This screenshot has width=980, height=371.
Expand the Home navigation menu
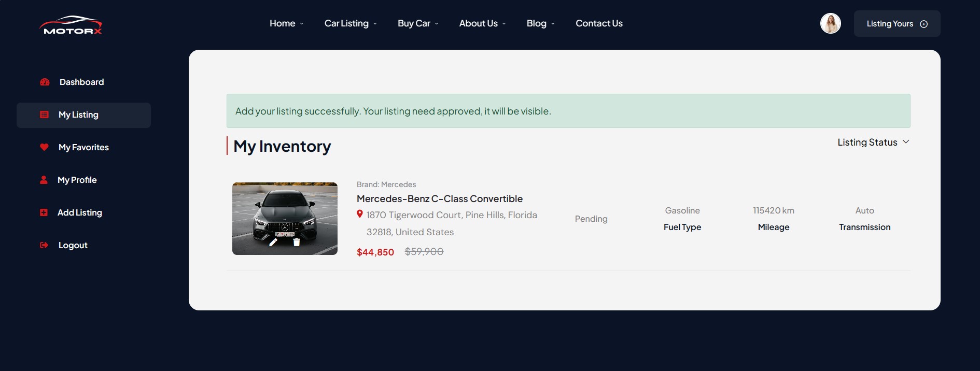[287, 23]
